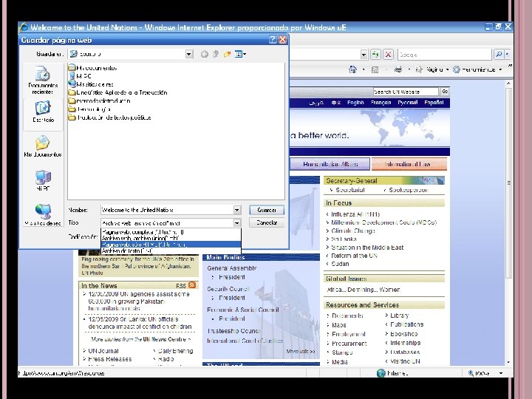Screen dimensions: 532x399
Task: Click the help question mark in dialog title
Action: [273, 40]
